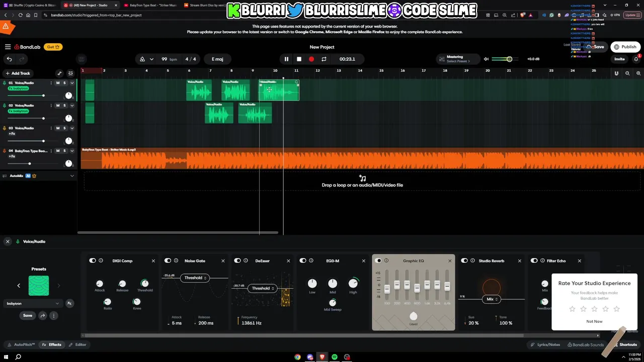This screenshot has height=362, width=644.
Task: Bypass the Noise Gate effect
Action: click(x=168, y=261)
